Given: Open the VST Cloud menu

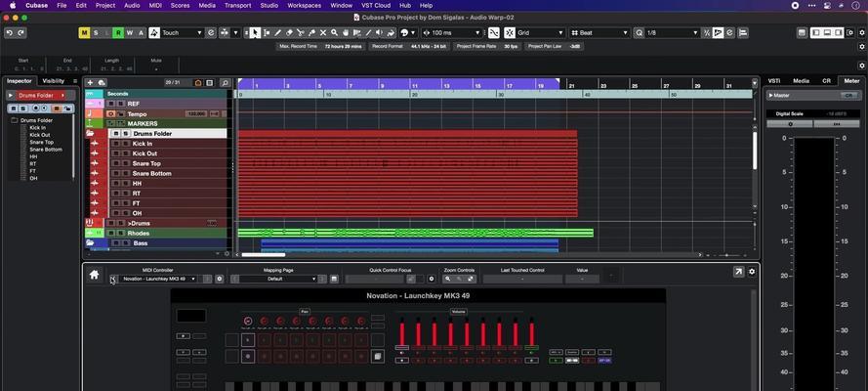Looking at the screenshot, I should click(376, 5).
